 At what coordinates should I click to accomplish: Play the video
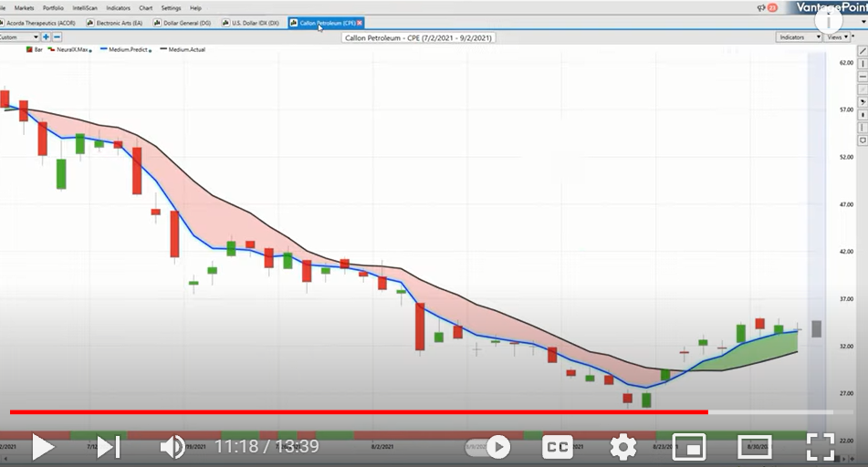(x=43, y=446)
